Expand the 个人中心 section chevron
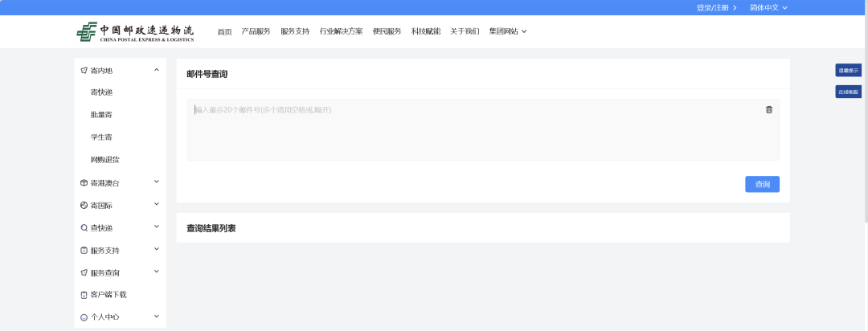The width and height of the screenshot is (868, 331). point(157,317)
